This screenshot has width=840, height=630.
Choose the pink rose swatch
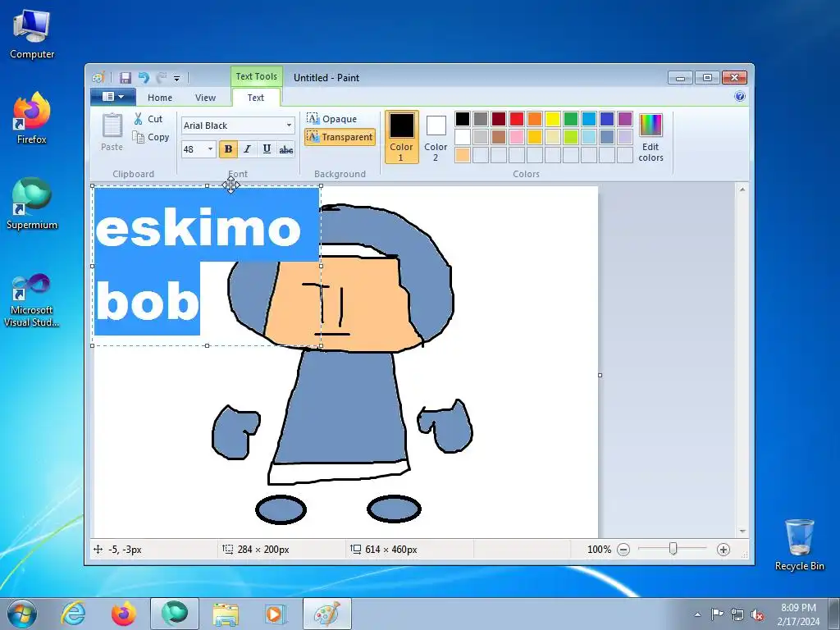pos(517,137)
